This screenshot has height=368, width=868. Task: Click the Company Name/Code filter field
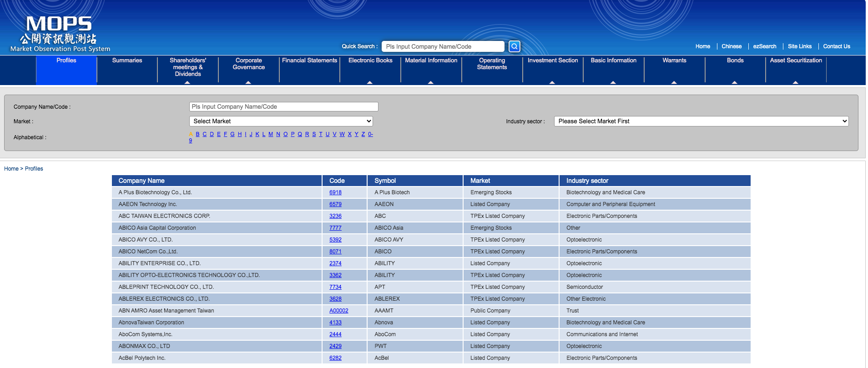pyautogui.click(x=283, y=107)
